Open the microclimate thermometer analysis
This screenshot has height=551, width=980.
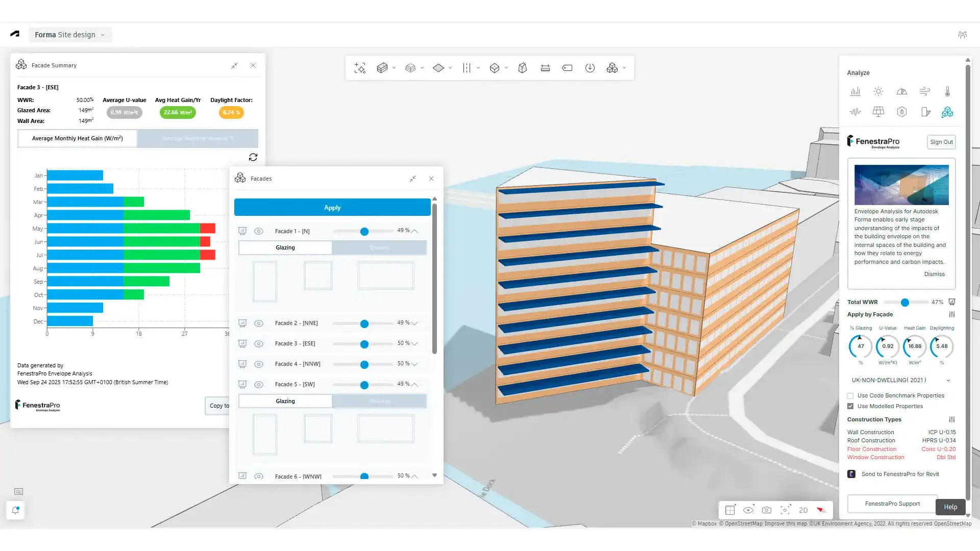coord(947,91)
